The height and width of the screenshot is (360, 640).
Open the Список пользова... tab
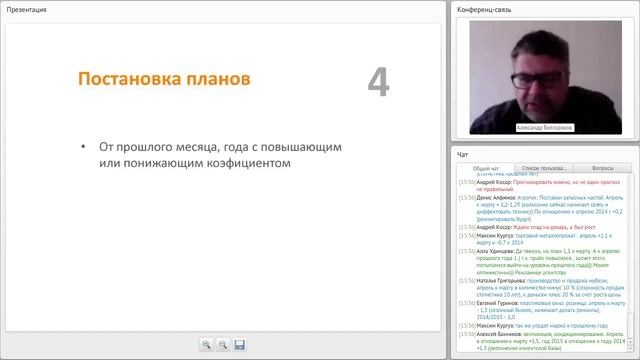pyautogui.click(x=544, y=168)
